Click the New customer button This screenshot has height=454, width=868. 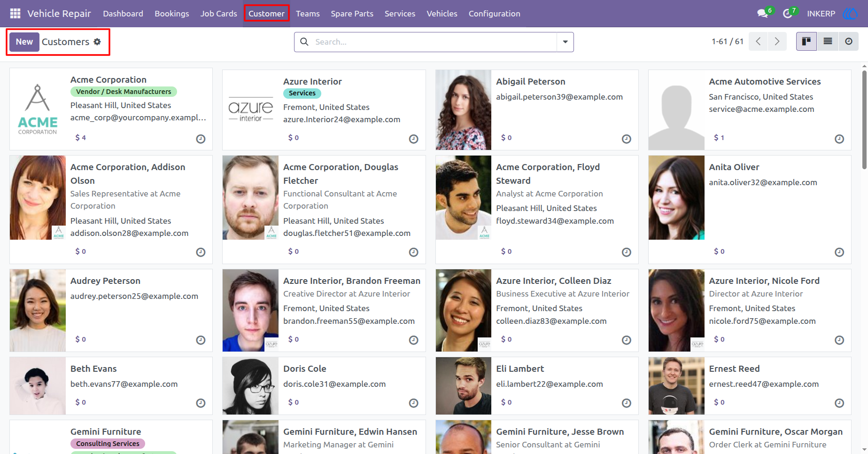pyautogui.click(x=24, y=42)
